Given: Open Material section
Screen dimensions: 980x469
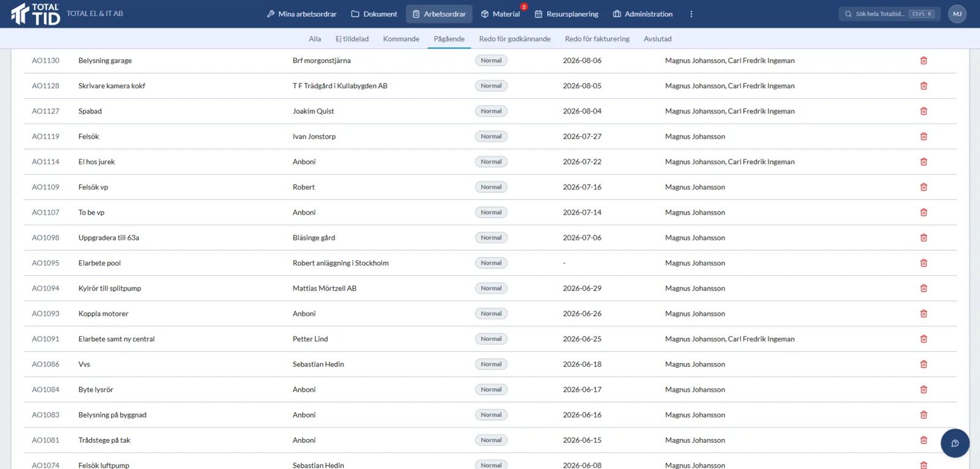Looking at the screenshot, I should pos(501,14).
